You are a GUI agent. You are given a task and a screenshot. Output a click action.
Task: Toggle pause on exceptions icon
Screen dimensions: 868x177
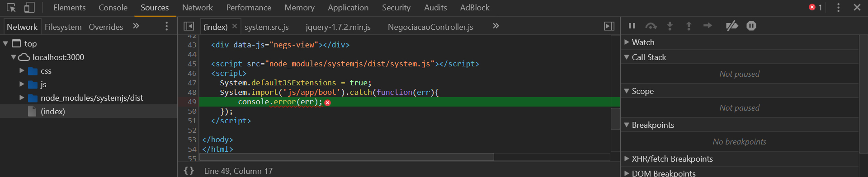[x=751, y=26]
